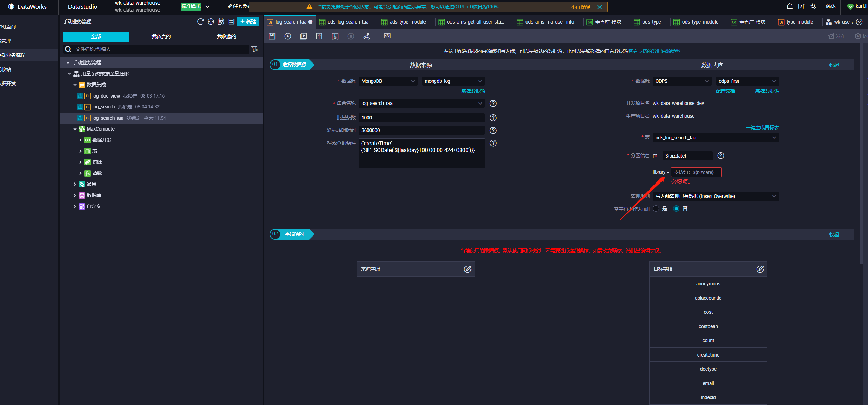The image size is (868, 405).
Task: Open the wrench tools icon in top bar
Action: (x=813, y=6)
